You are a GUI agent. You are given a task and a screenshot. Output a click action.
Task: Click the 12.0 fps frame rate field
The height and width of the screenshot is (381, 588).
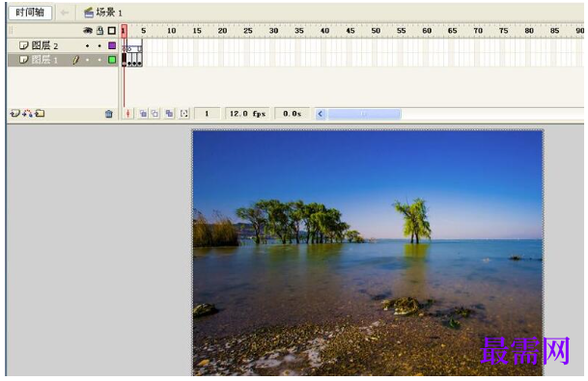click(247, 114)
